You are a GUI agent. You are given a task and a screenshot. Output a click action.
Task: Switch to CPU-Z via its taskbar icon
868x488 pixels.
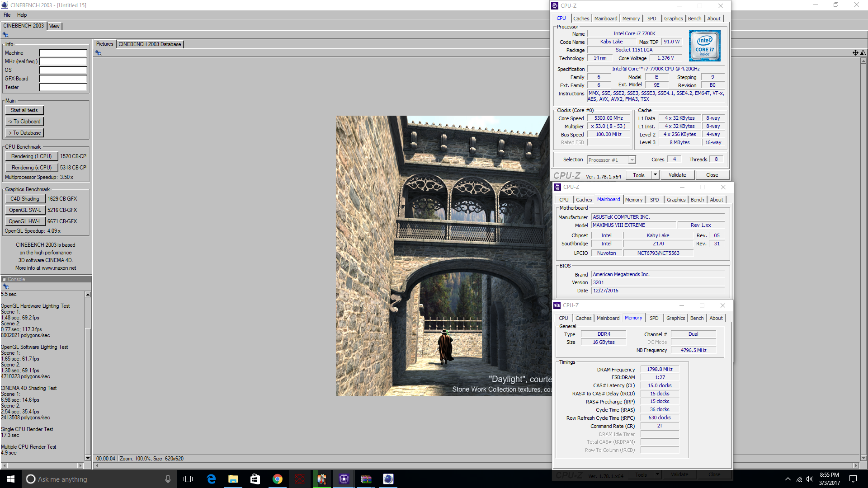point(344,479)
